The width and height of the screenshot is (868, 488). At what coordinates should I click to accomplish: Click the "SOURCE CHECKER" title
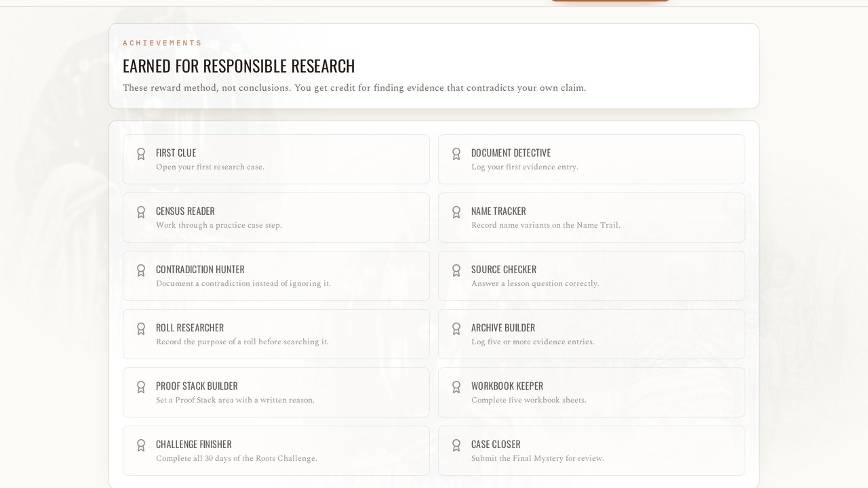504,270
